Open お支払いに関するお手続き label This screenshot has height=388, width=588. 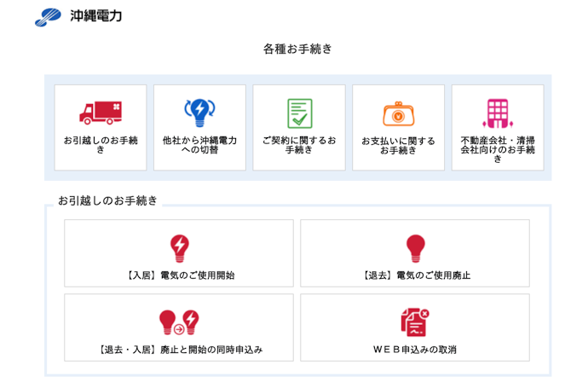pyautogui.click(x=398, y=146)
